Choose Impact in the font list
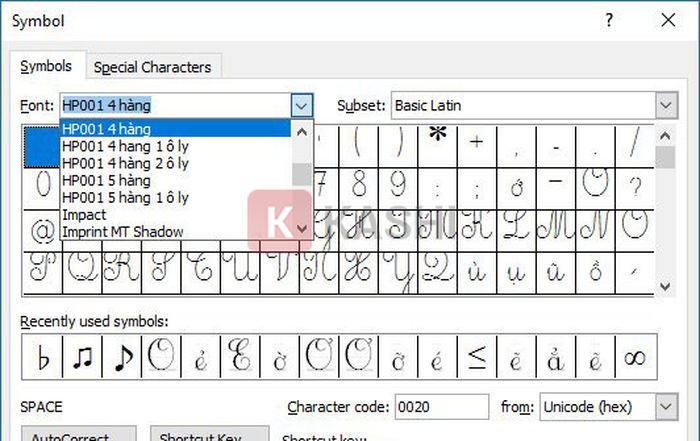 (175, 215)
